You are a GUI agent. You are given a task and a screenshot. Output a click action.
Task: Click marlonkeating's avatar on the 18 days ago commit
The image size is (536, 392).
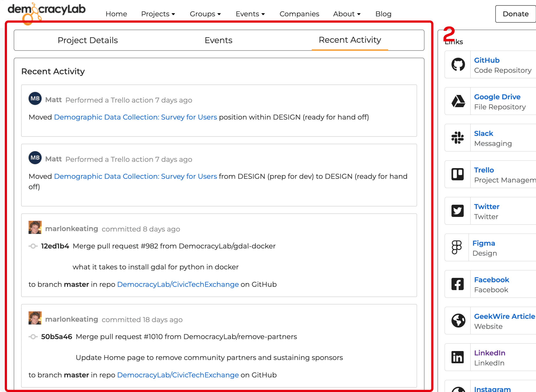click(35, 318)
